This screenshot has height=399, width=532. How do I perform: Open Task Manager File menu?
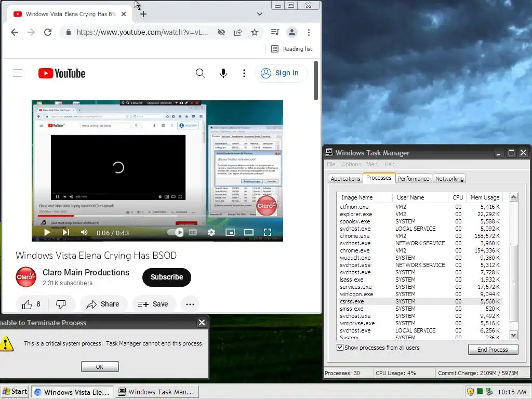coord(331,164)
